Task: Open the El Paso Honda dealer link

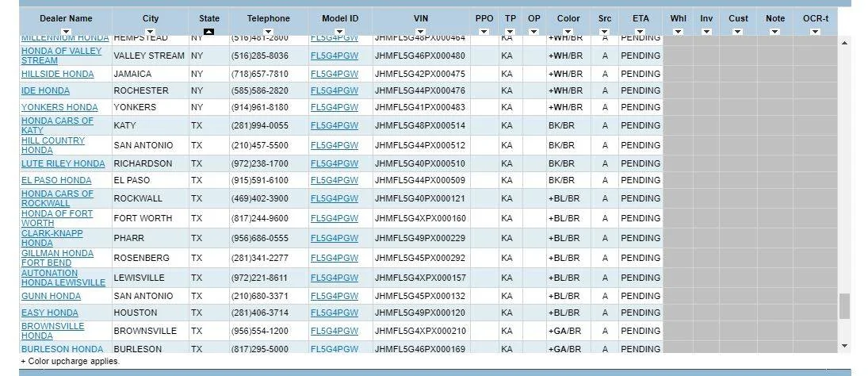Action: pyautogui.click(x=56, y=180)
